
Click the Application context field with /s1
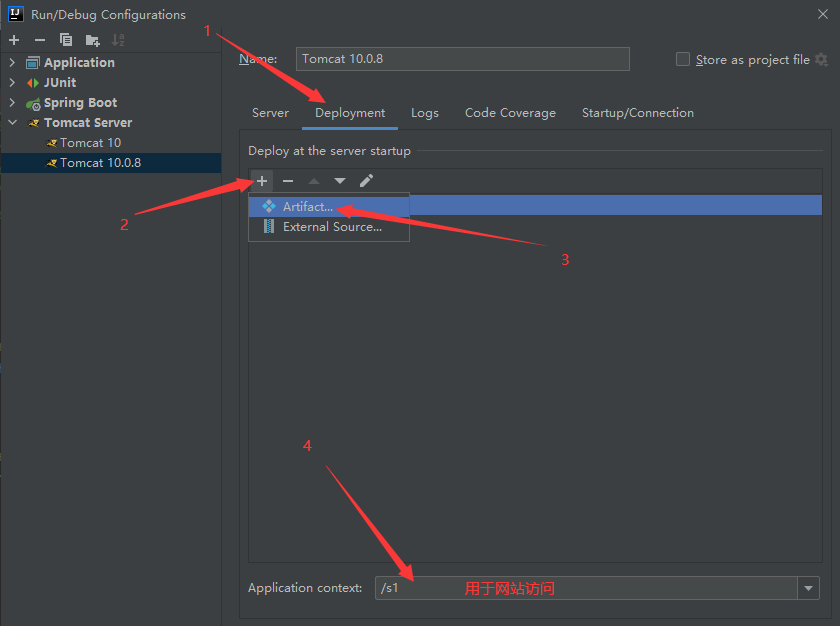[x=587, y=588]
